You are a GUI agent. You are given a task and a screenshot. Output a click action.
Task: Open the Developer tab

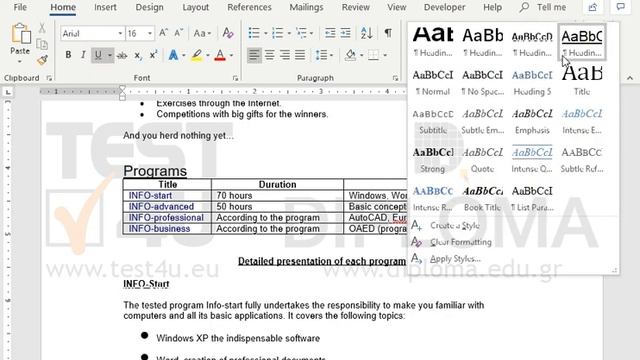tap(444, 7)
